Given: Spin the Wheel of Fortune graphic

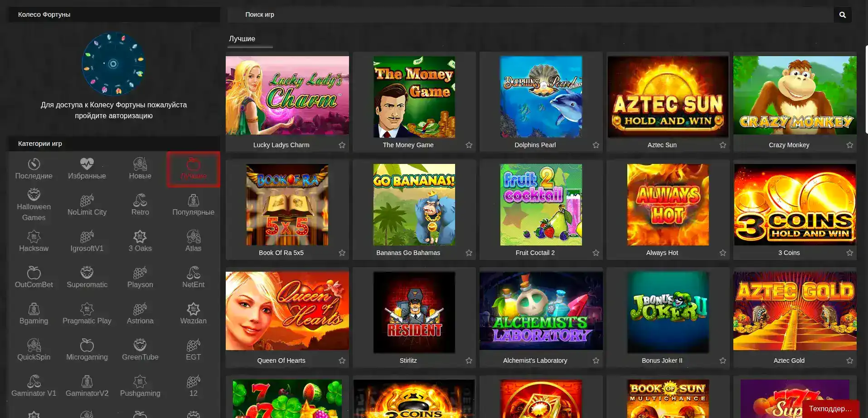Looking at the screenshot, I should tap(113, 64).
